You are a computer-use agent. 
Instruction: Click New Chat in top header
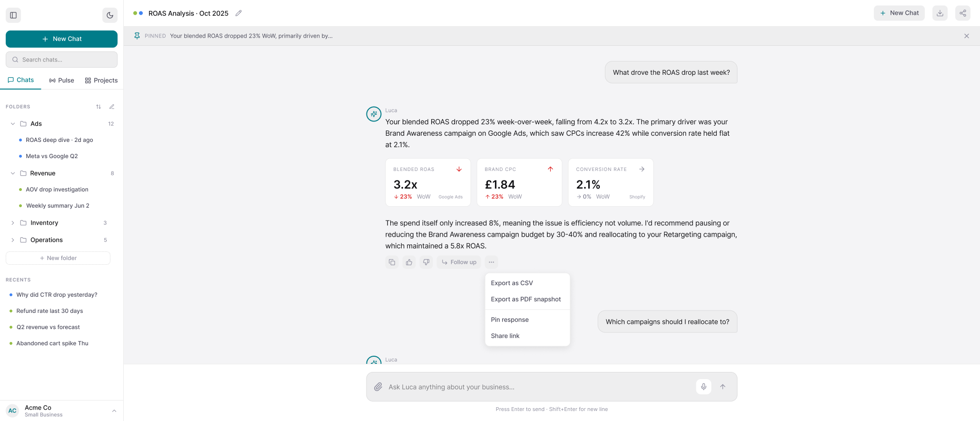899,13
